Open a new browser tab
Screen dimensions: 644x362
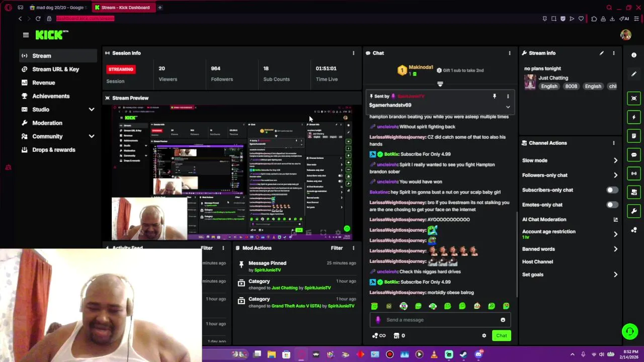[x=159, y=8]
